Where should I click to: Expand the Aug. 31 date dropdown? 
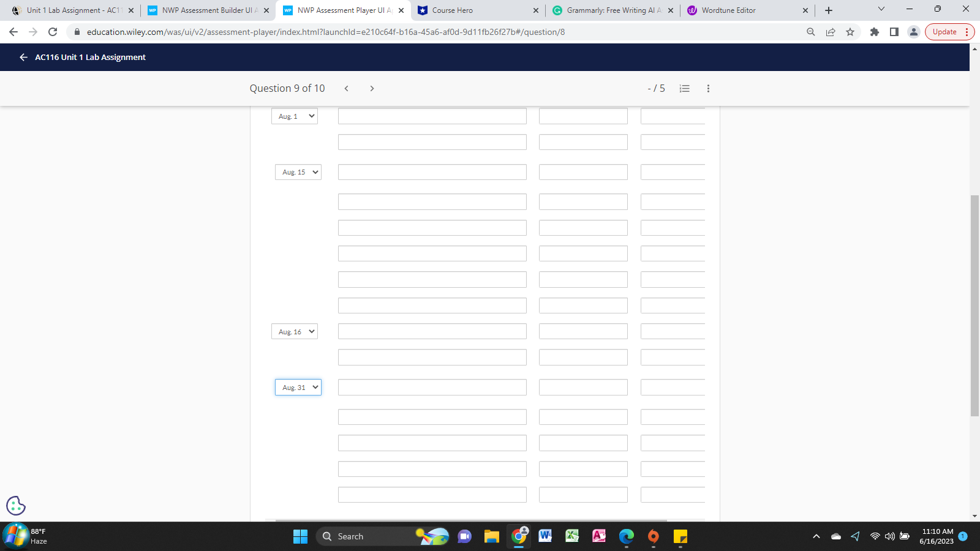(x=298, y=388)
